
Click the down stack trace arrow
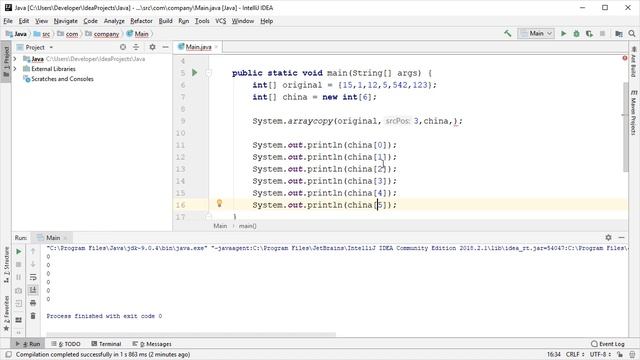click(33, 264)
